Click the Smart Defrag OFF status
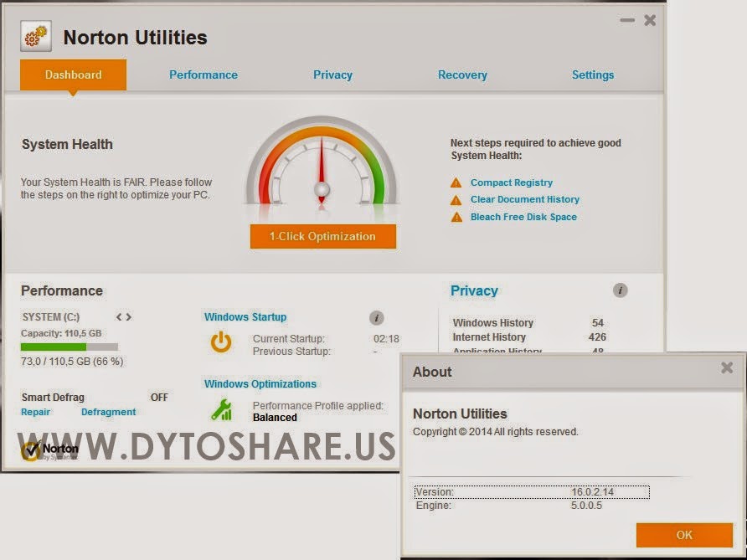747x560 pixels. click(159, 397)
